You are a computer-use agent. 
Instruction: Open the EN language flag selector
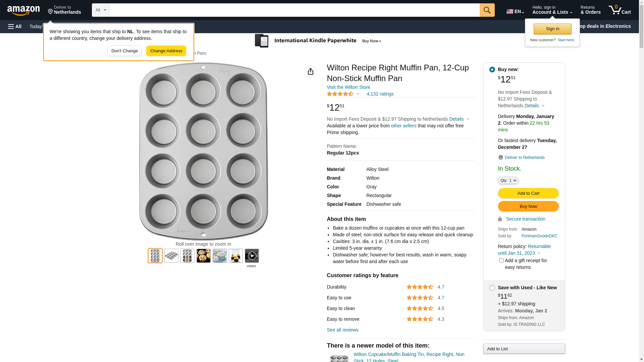point(515,11)
